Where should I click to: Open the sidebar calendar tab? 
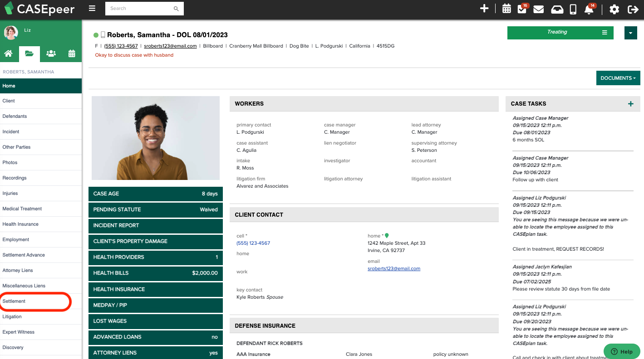pyautogui.click(x=72, y=54)
